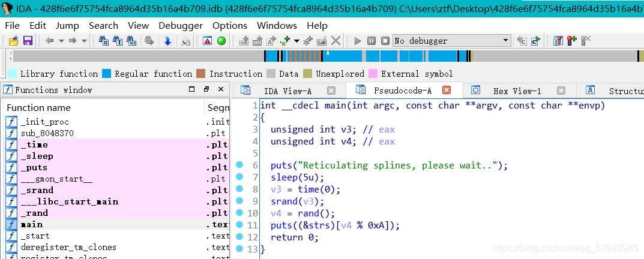This screenshot has height=259, width=644.
Task: Search for immediate value binoculars icon
Action: pyautogui.click(x=104, y=41)
